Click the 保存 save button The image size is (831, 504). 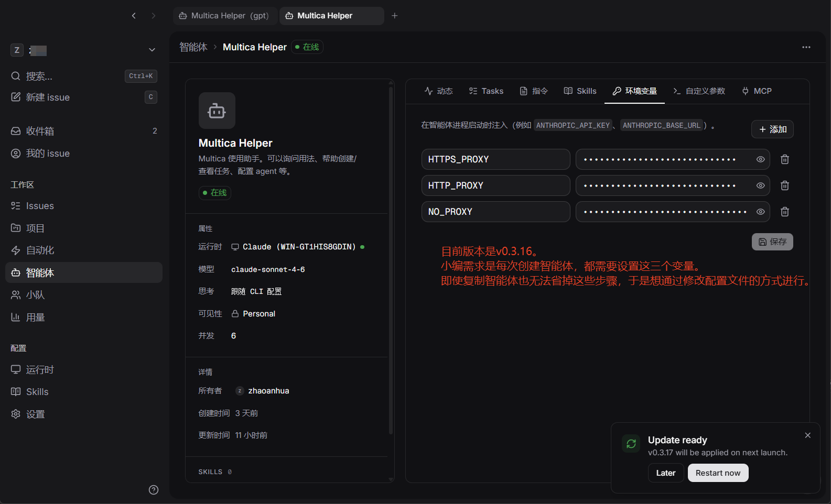pos(772,242)
